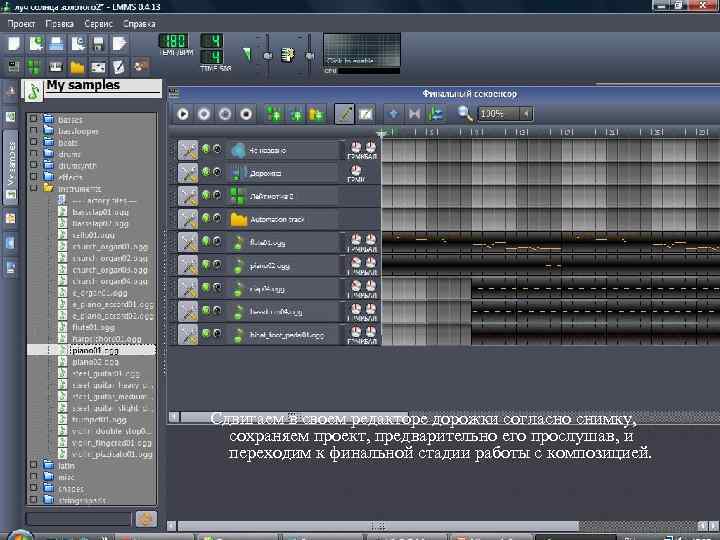Click the oscilloscope enable display
The width and height of the screenshot is (720, 540).
(x=362, y=50)
